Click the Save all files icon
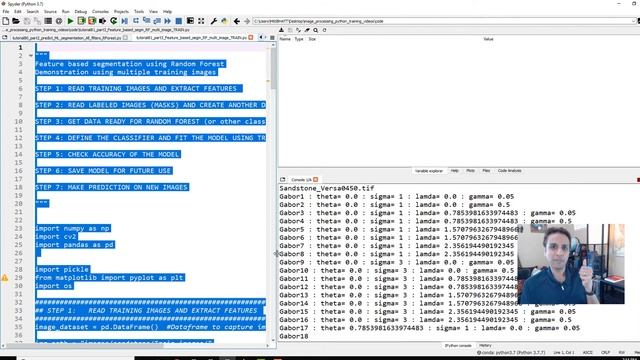The image size is (640, 360). pyautogui.click(x=37, y=21)
